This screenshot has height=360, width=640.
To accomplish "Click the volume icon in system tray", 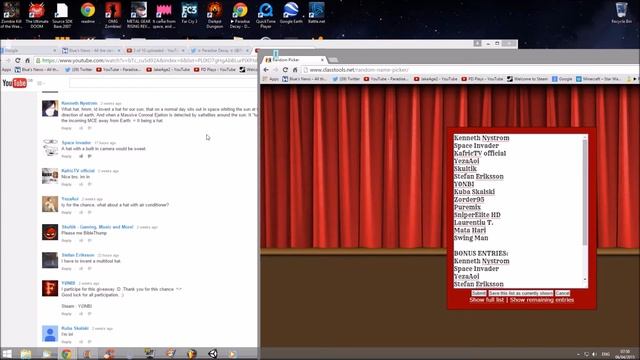I will coord(594,354).
